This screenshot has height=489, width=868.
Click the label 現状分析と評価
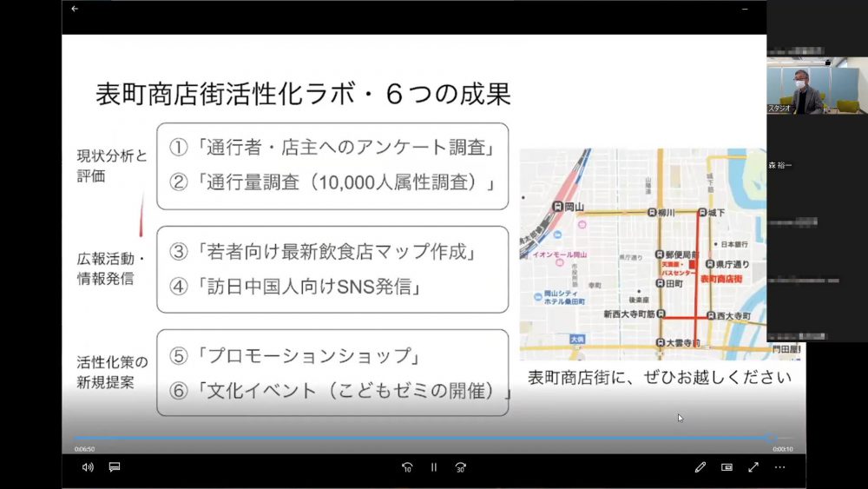coord(112,166)
